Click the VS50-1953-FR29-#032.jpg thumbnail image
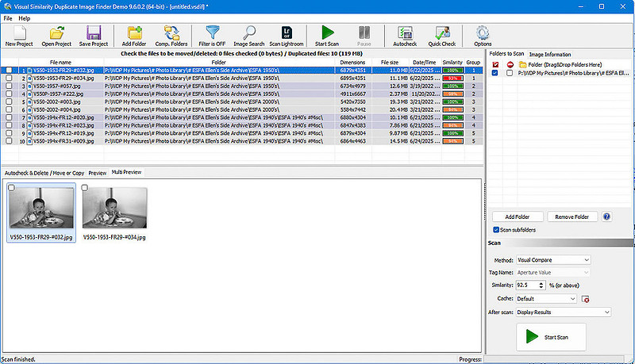This screenshot has width=635, height=364. pos(41,209)
